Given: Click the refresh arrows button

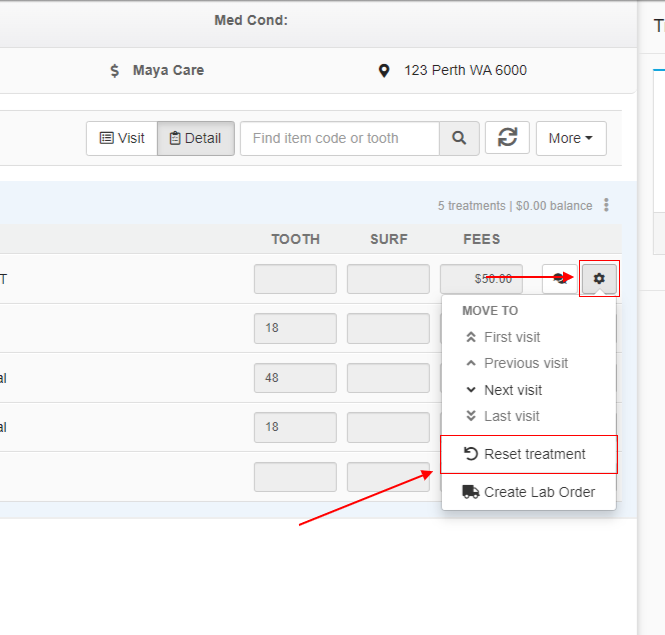Looking at the screenshot, I should [507, 137].
